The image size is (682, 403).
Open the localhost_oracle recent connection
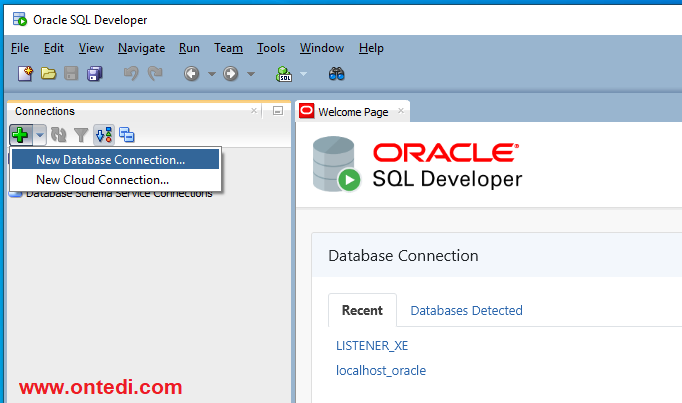[x=381, y=370]
